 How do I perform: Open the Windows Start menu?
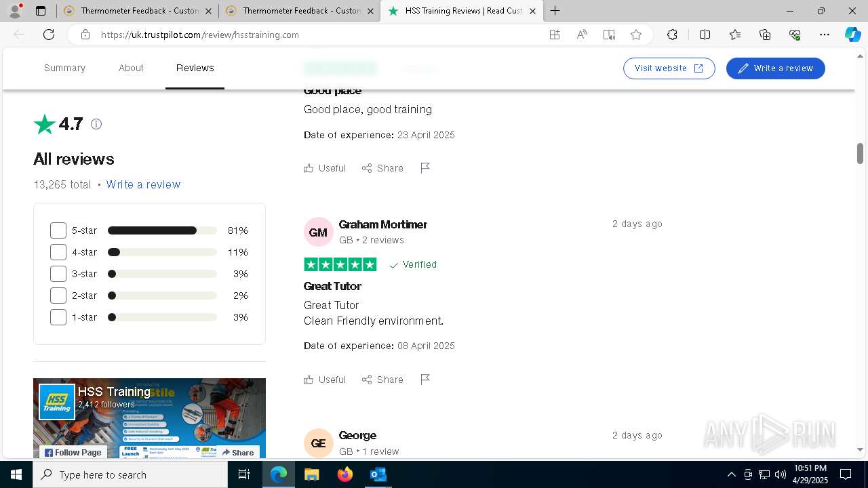[16, 474]
